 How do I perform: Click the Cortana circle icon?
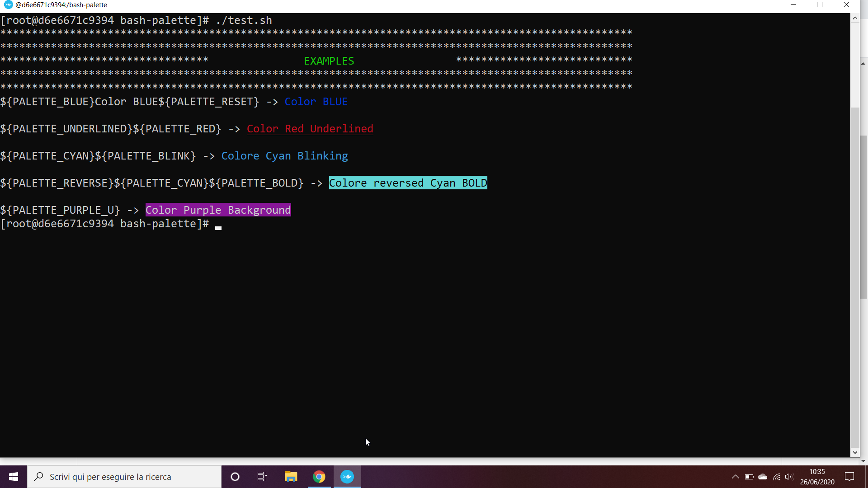(235, 477)
